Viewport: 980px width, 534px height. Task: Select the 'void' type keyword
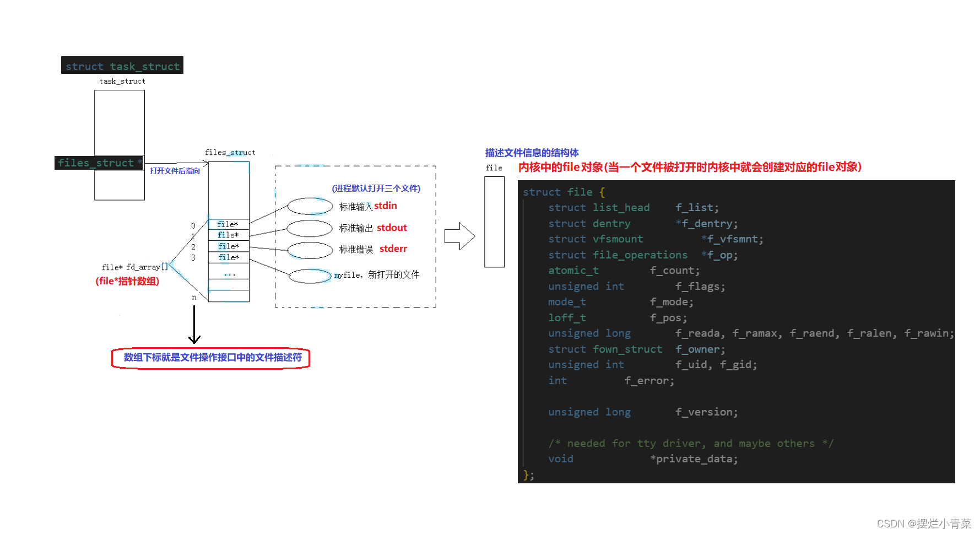(561, 459)
